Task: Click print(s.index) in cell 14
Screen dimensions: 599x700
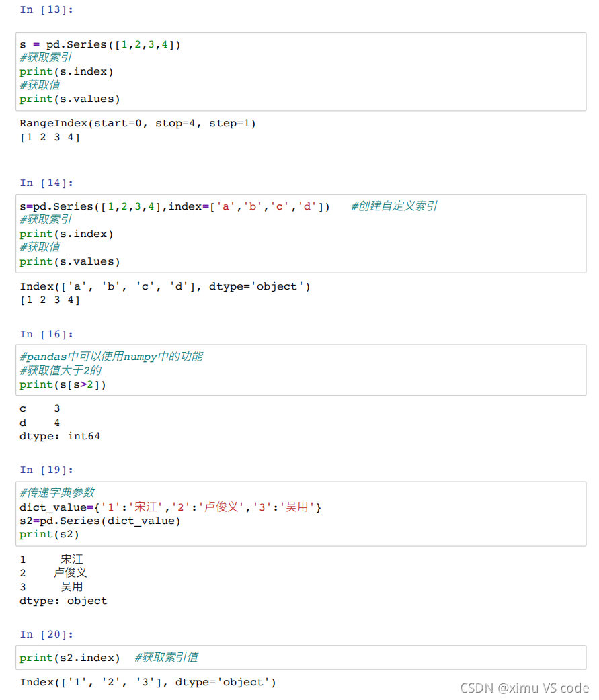Action: (x=66, y=234)
